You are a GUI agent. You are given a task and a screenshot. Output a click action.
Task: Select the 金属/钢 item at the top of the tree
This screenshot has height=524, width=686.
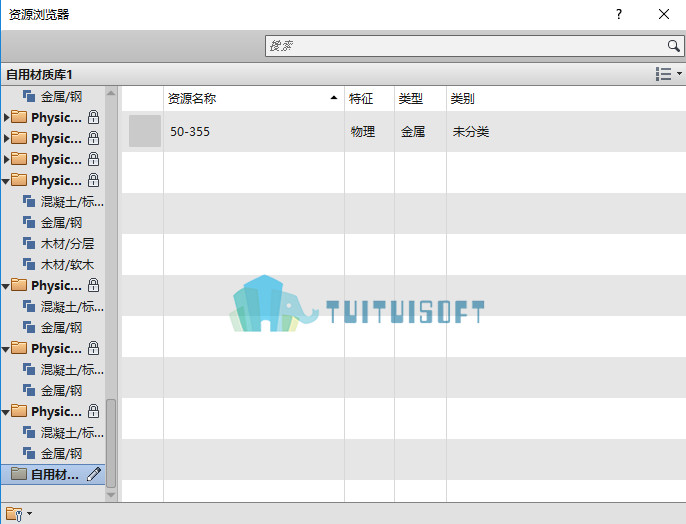tap(61, 97)
